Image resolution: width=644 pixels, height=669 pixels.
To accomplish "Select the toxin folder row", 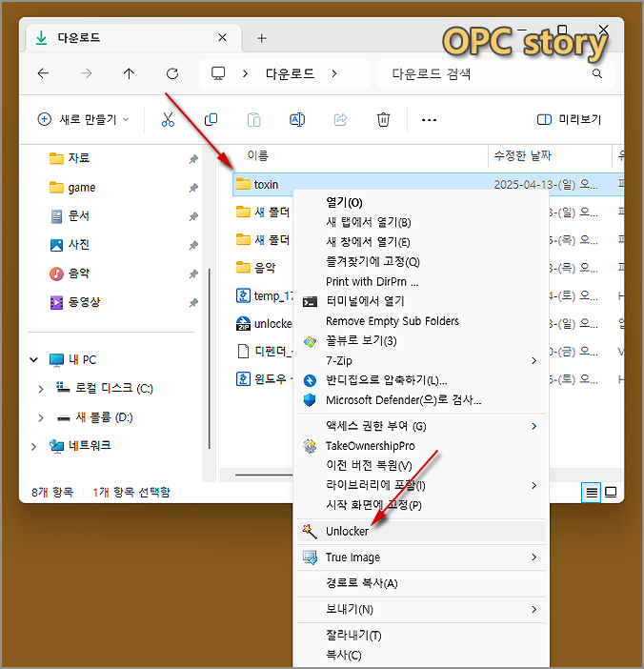I will (428, 184).
